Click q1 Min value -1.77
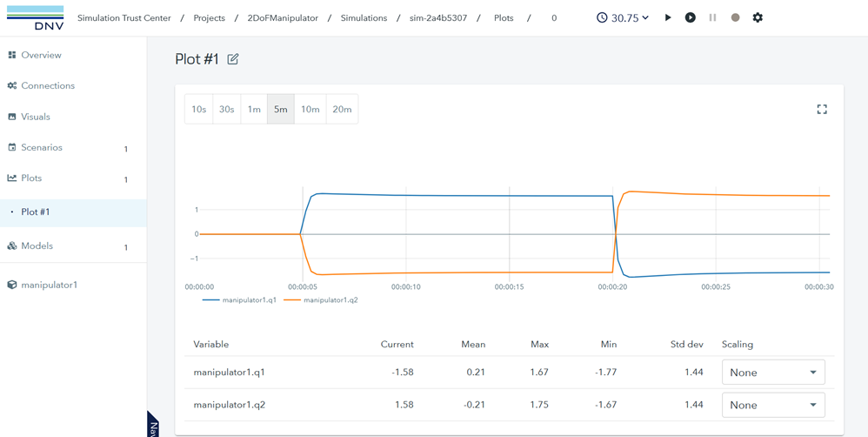 pyautogui.click(x=606, y=373)
